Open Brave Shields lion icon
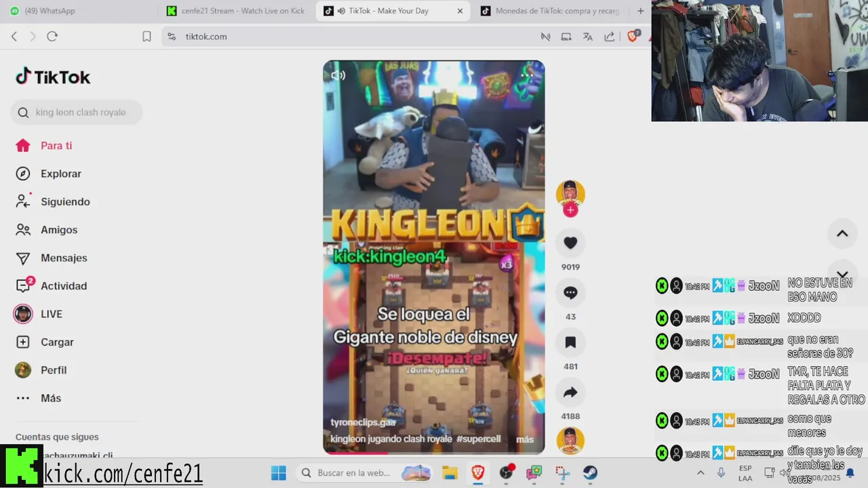This screenshot has height=488, width=868. tap(633, 36)
